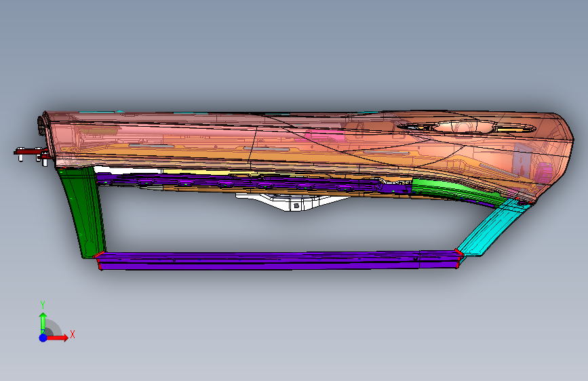
Task: Select the door handle recess on panel
Action: (x=467, y=127)
